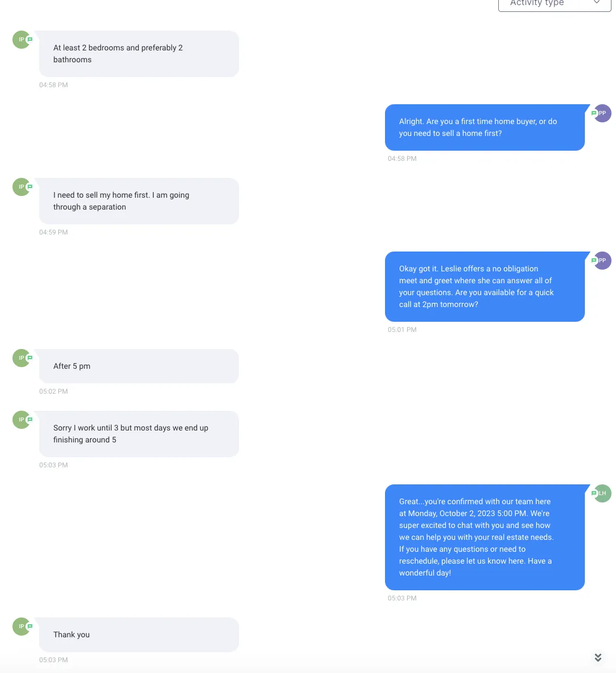This screenshot has width=616, height=673.
Task: Select the 'At least 2 bedrooms' message bubble
Action: click(139, 54)
